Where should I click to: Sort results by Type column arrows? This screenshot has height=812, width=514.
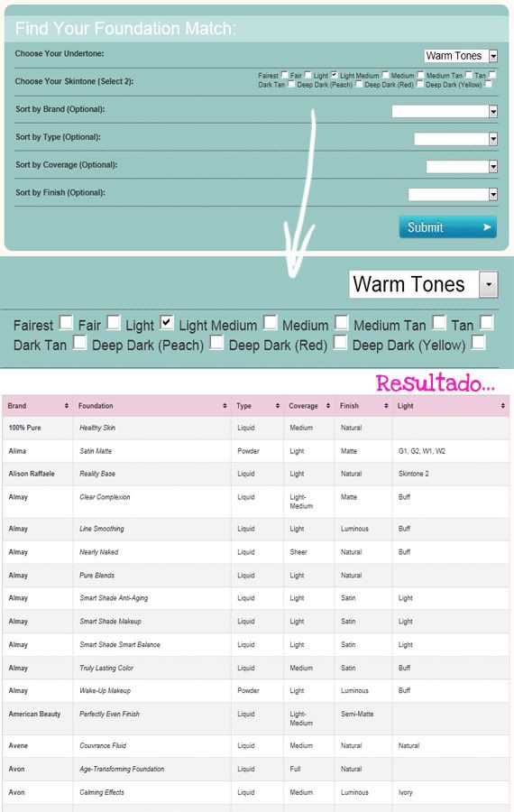pos(278,406)
